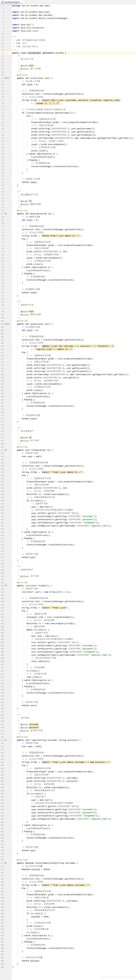Image resolution: width=136 pixels, height=980 pixels.
Task: Click implements gutter icon beside findById method
Action: pos(6,450)
